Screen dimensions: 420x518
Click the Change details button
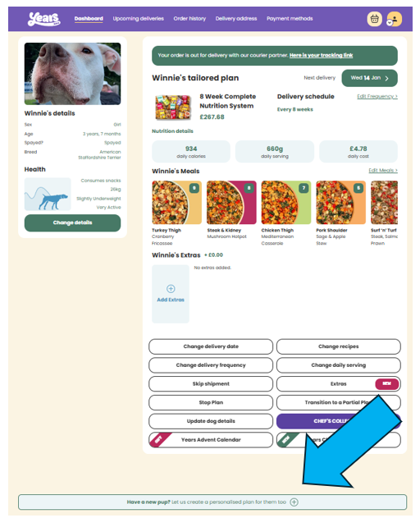pos(72,223)
